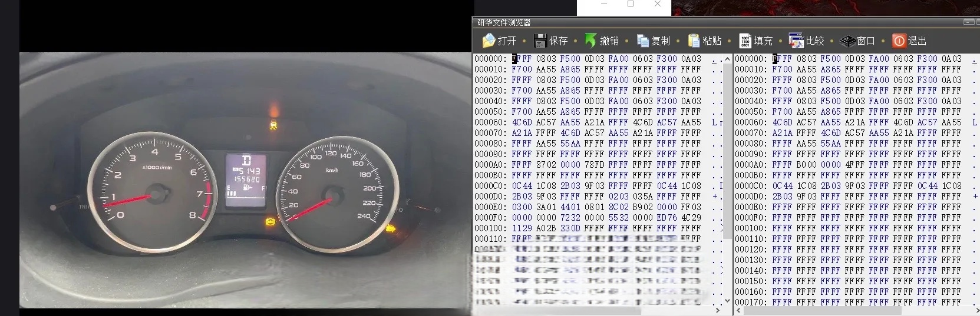The height and width of the screenshot is (316, 980).
Task: Select value 7232 in left row 0000F0
Action: coord(570,218)
